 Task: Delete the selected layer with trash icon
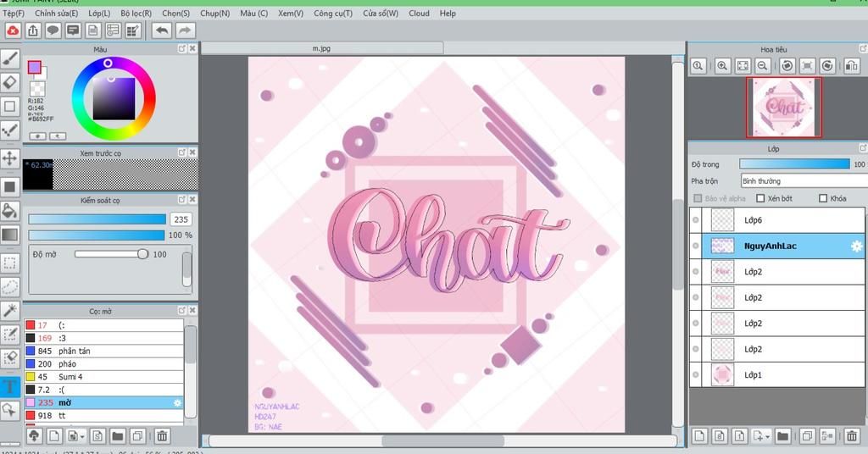point(851,436)
